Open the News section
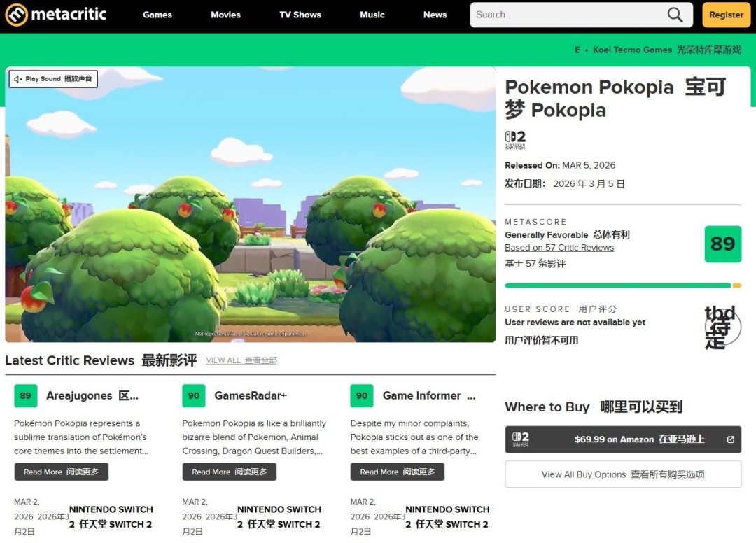 pos(435,14)
